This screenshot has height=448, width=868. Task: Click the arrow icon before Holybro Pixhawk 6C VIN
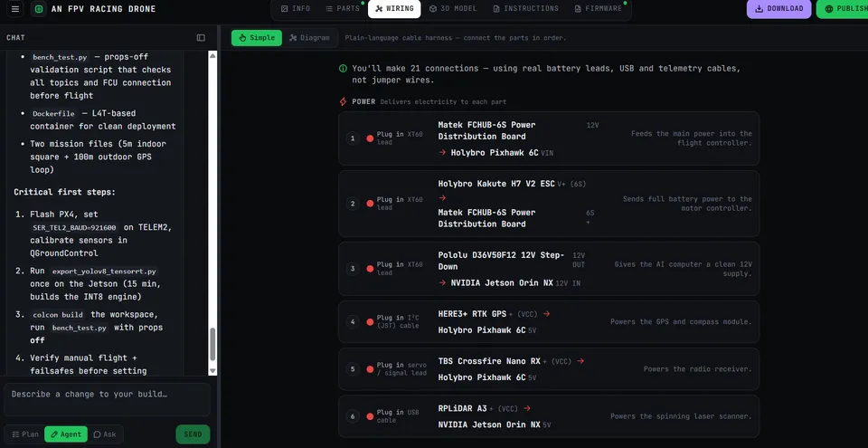(442, 152)
